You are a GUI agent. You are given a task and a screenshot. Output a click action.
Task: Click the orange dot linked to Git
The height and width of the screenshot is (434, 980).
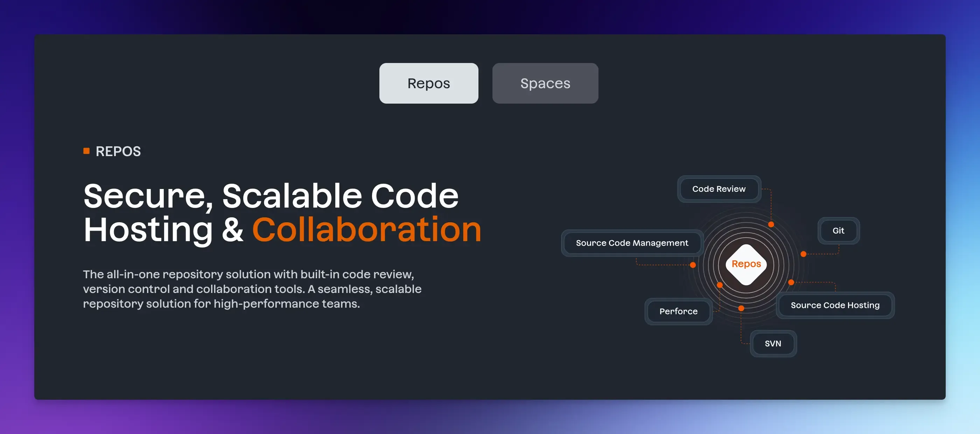tap(803, 254)
